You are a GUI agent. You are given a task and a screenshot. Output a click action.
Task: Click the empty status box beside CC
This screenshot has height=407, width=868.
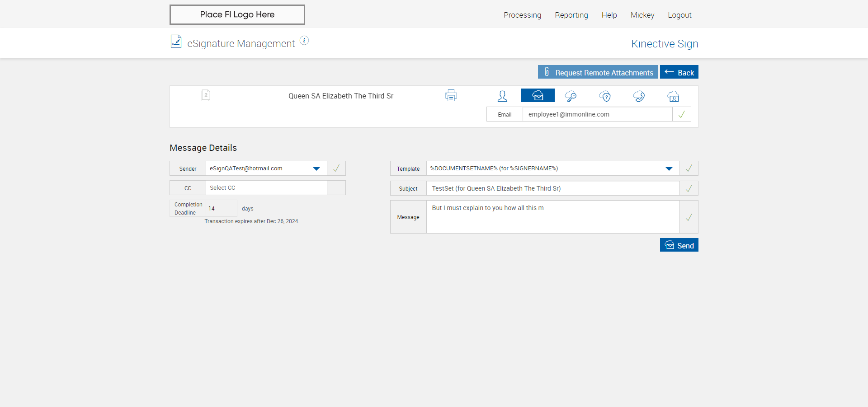[x=336, y=188]
